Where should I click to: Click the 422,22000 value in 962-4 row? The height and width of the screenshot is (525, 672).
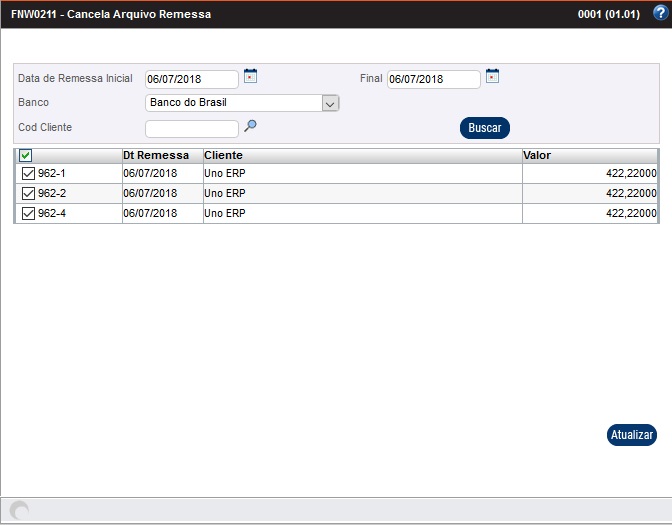click(x=630, y=214)
